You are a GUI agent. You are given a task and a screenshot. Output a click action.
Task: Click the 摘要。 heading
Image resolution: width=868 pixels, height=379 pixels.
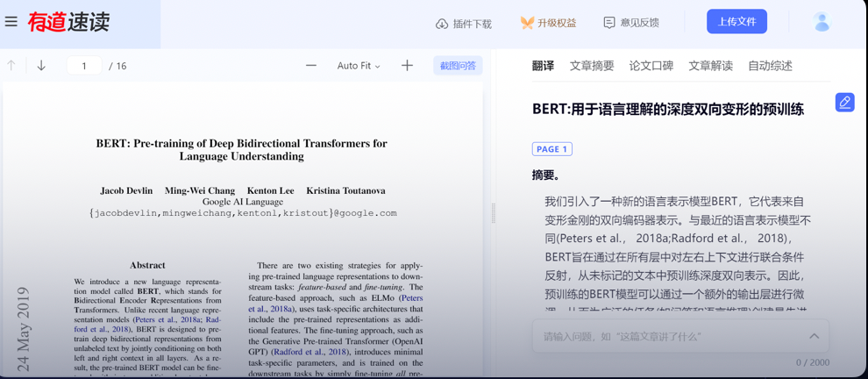546,175
